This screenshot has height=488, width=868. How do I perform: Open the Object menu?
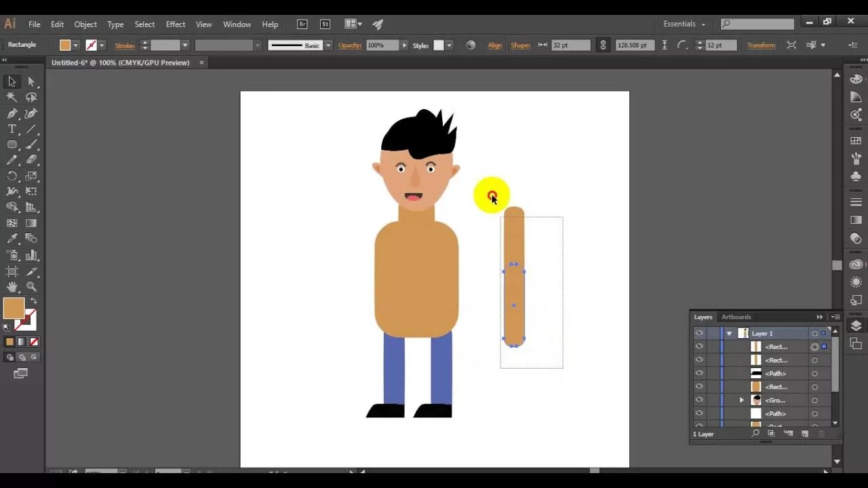tap(85, 24)
